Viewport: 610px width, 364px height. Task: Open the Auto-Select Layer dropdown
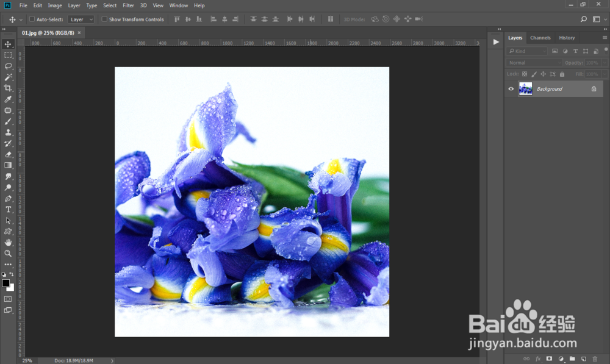(81, 20)
